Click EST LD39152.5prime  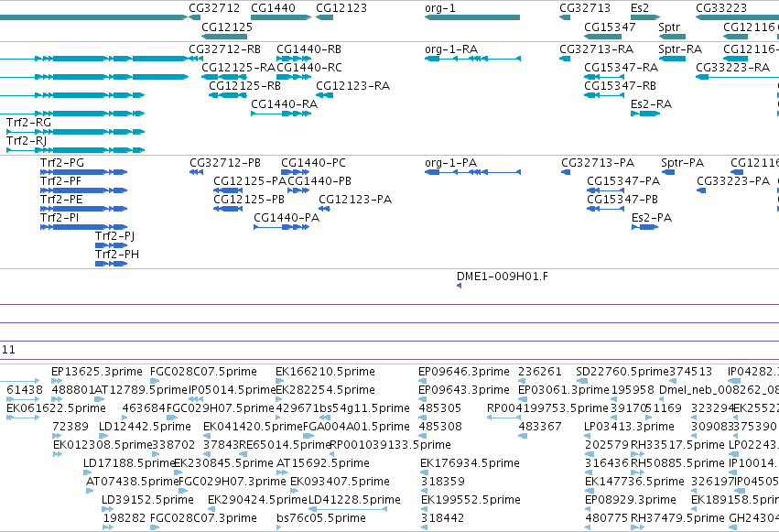(147, 500)
